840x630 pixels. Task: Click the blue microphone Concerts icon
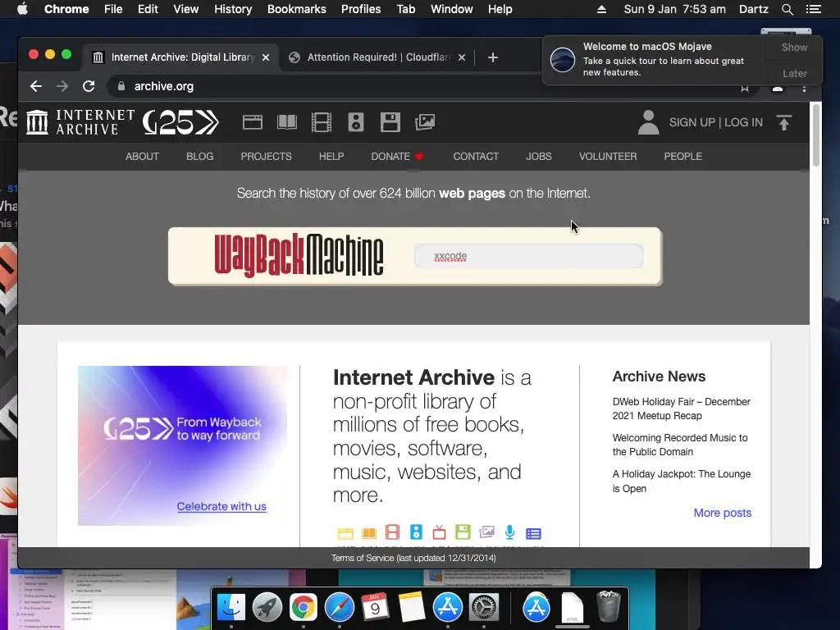pos(510,532)
